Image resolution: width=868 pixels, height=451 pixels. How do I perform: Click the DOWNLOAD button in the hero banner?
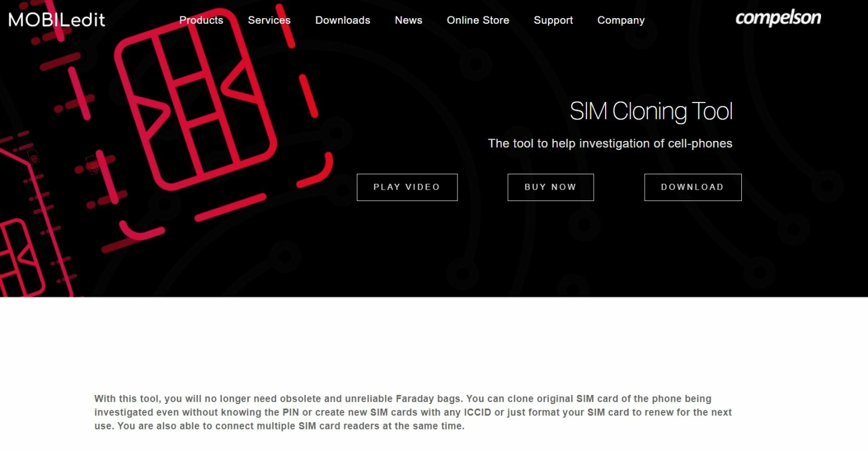pos(693,187)
